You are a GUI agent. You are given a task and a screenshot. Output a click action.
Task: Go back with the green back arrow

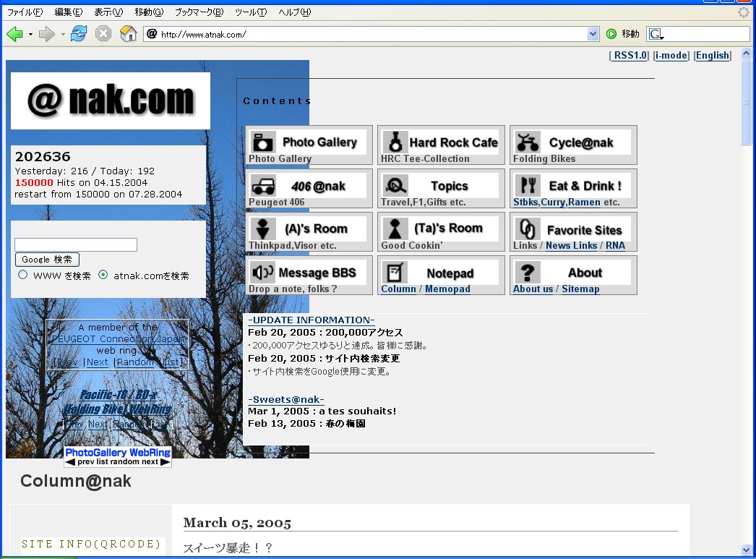[x=14, y=34]
